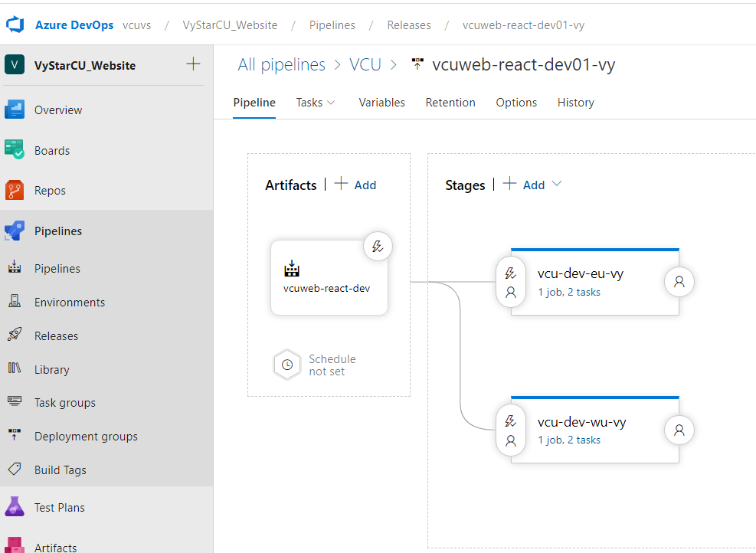Open post-deployment approvals for vcu-dev-wu-vy stage

pos(679,430)
